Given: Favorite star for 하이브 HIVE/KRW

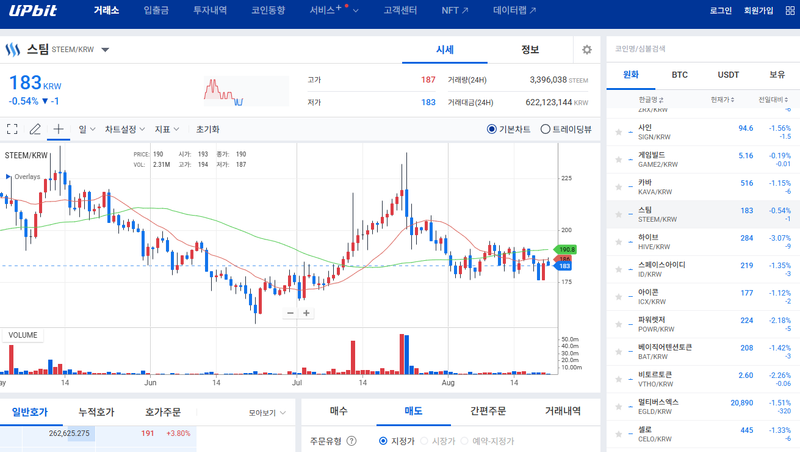Looking at the screenshot, I should coord(618,242).
